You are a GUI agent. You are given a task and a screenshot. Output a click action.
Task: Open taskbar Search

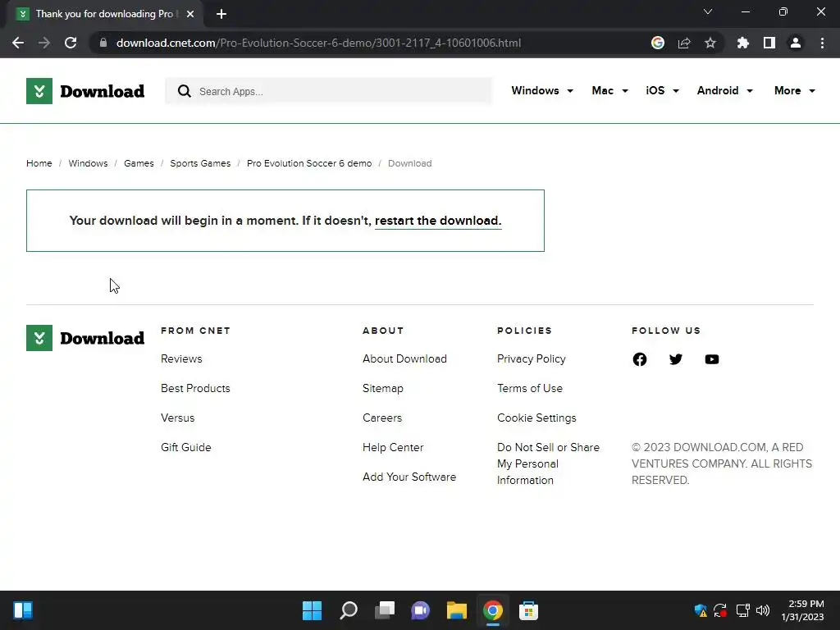349,610
